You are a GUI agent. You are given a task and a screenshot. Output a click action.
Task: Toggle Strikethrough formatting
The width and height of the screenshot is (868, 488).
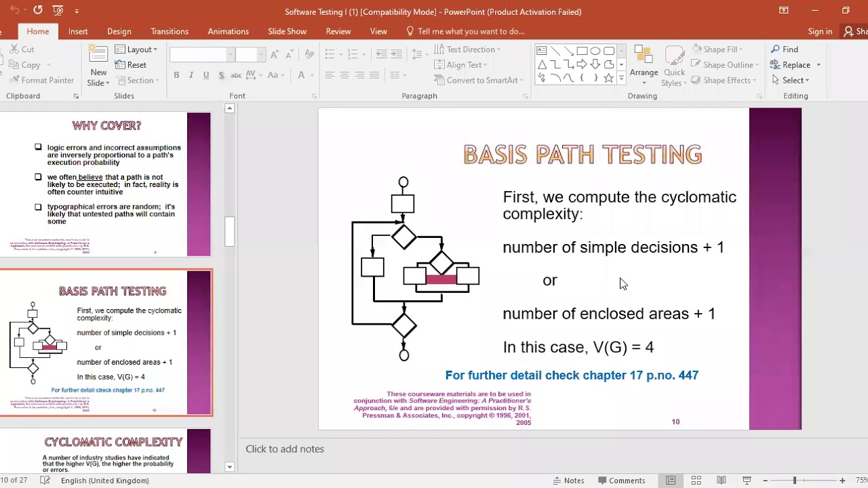(236, 75)
